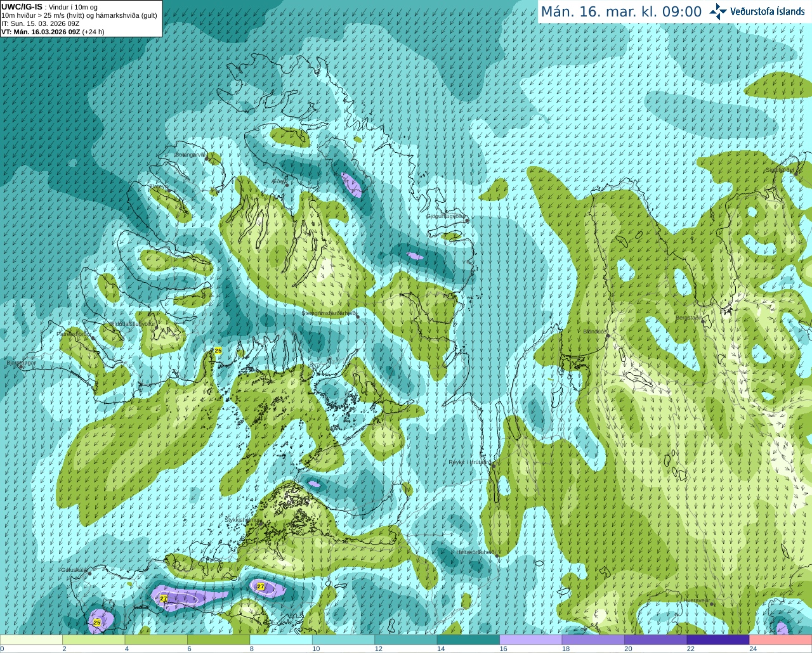
Task: Click the Holtavörðuheiði station label
Action: pos(476,552)
